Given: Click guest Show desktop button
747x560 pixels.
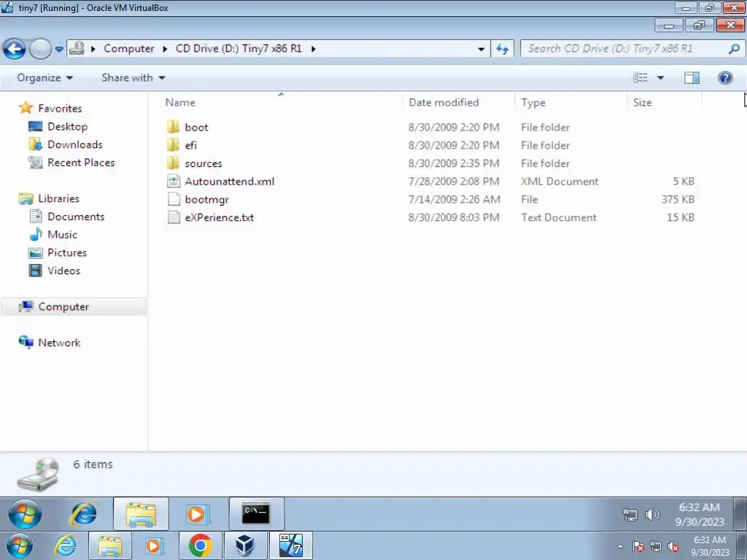Looking at the screenshot, I should [x=740, y=514].
